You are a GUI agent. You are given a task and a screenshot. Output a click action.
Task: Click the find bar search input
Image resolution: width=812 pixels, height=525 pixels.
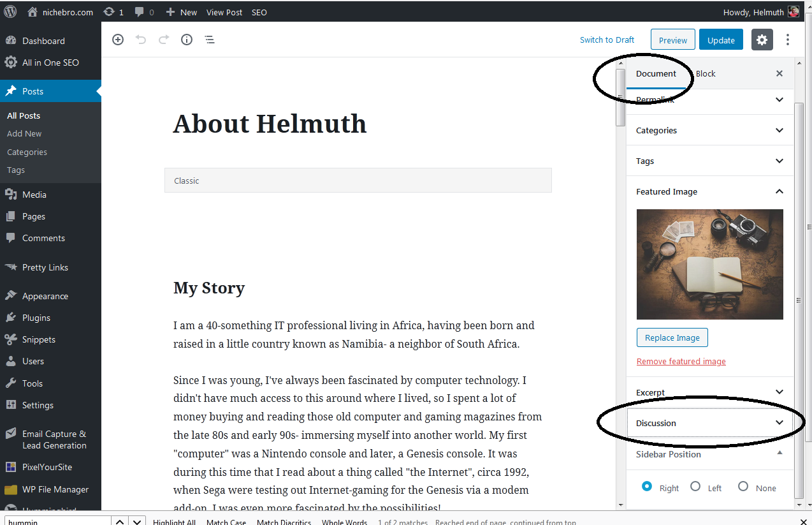(57, 522)
